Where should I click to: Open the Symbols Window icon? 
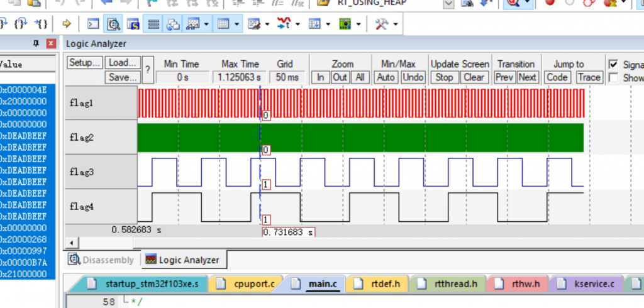[x=133, y=25]
